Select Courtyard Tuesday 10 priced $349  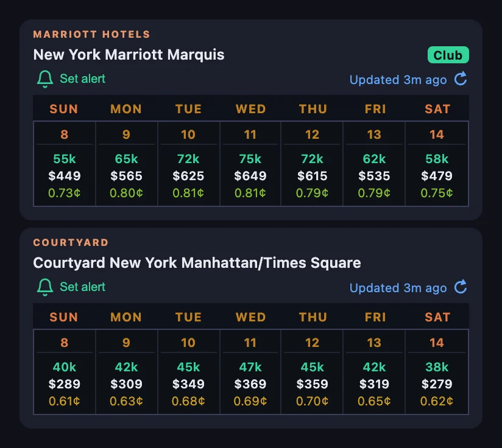189,372
